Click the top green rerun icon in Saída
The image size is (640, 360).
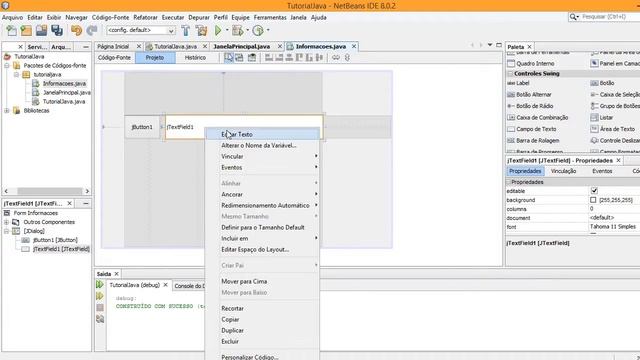point(100,284)
